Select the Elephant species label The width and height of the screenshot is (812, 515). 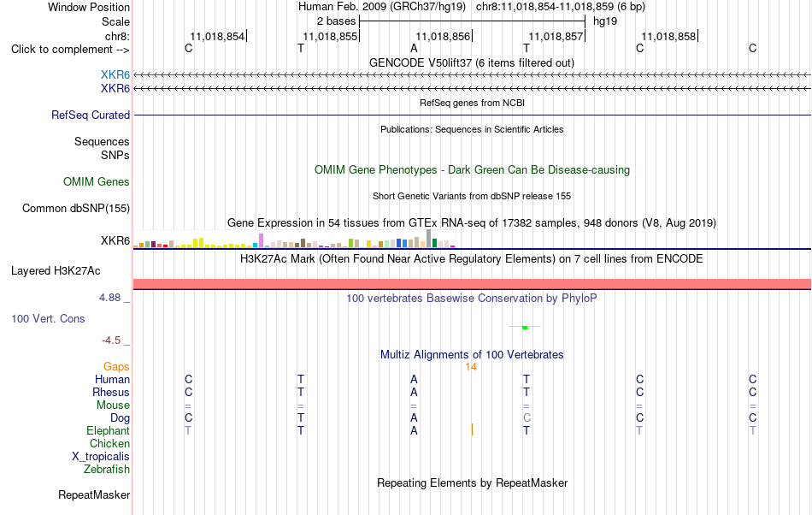click(108, 430)
